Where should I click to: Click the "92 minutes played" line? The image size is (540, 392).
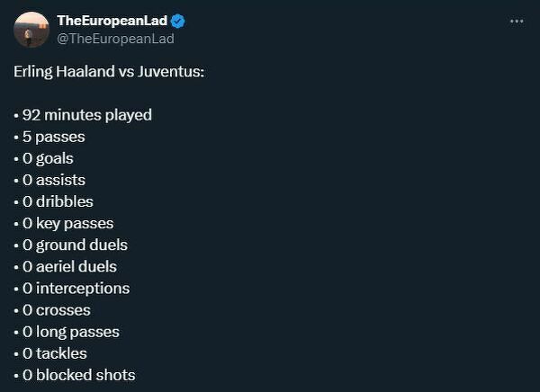(86, 115)
